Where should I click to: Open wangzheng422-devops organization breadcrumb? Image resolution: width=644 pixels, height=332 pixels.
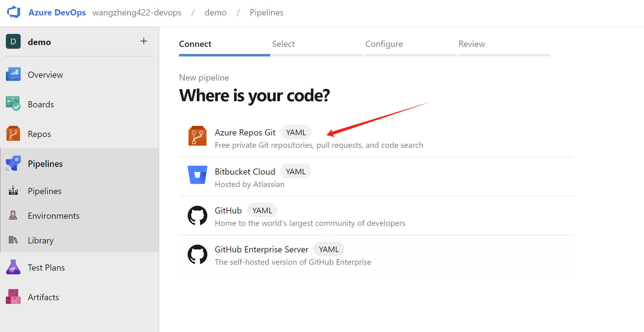[137, 13]
